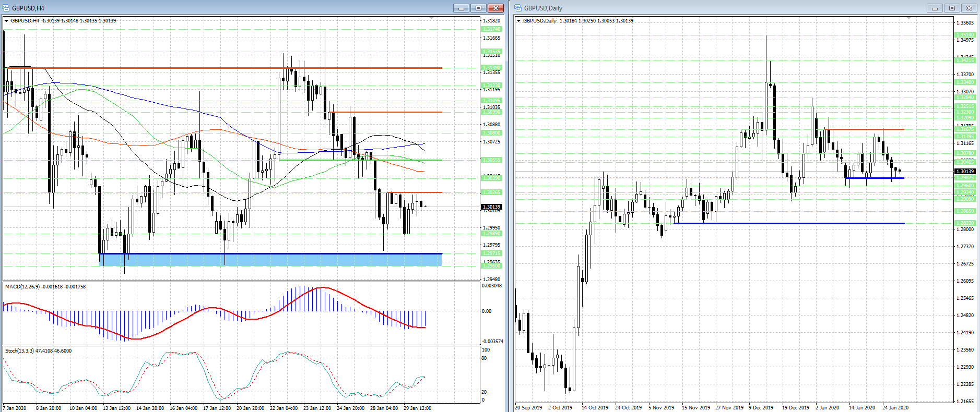This screenshot has width=980, height=412.
Task: Expand the one-click trading arrow on Daily chart
Action: coord(518,21)
